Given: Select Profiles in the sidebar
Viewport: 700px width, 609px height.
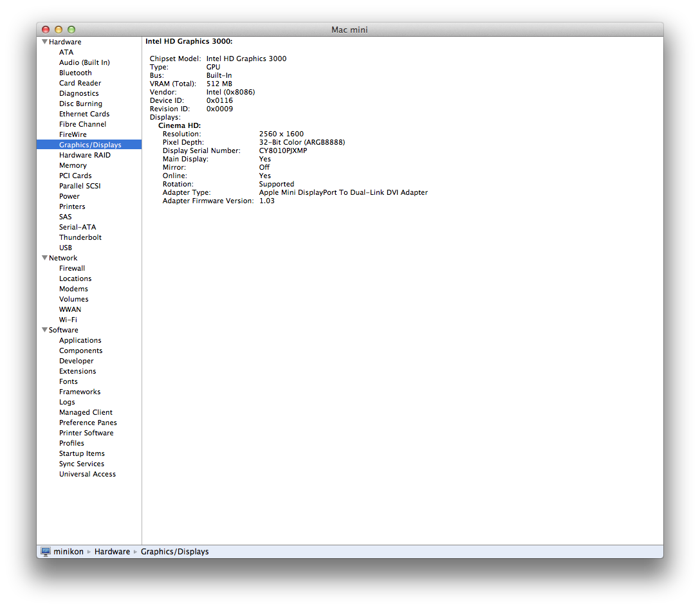Looking at the screenshot, I should pos(71,443).
